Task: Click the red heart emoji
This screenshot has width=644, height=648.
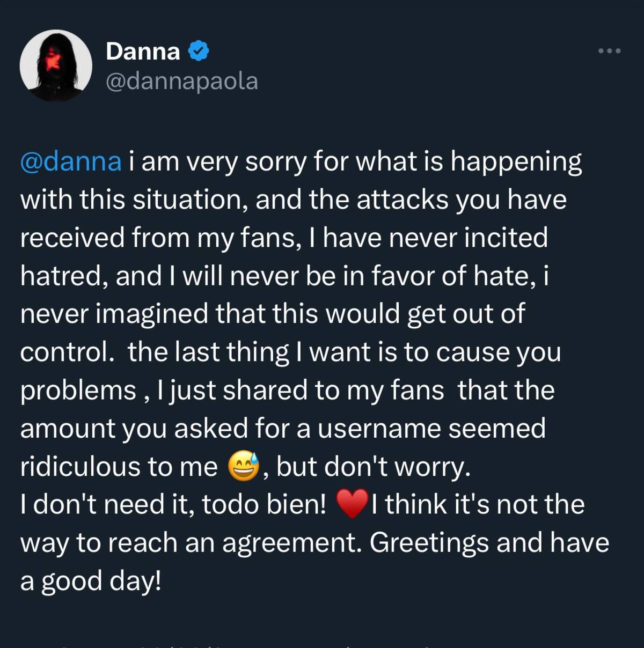Action: (x=352, y=504)
